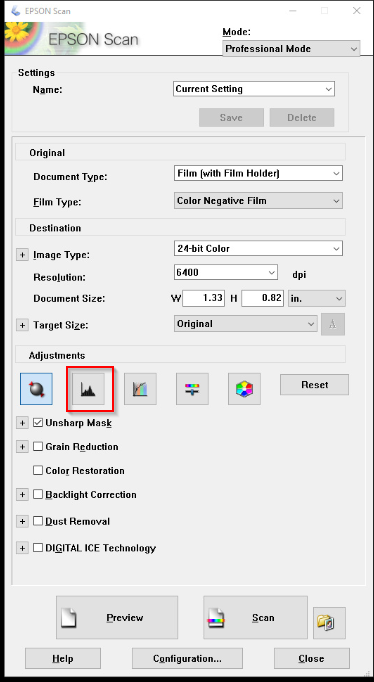This screenshot has height=682, width=374.
Task: Click the Preview button
Action: [117, 618]
